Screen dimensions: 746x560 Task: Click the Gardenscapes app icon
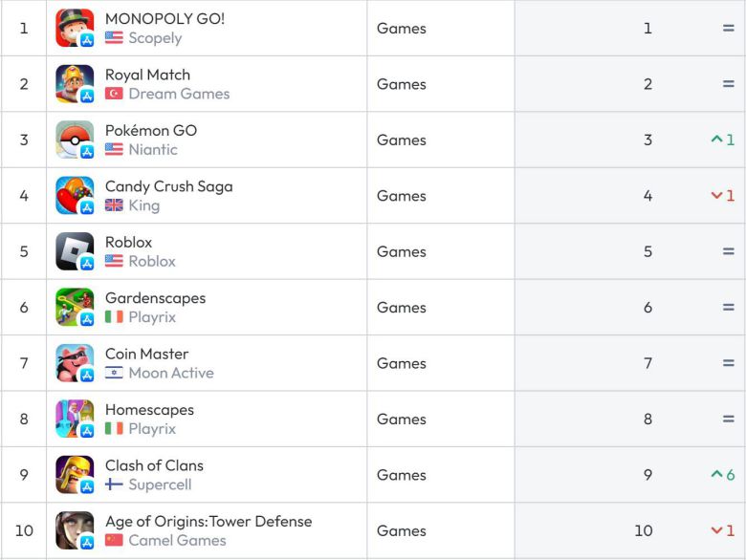tap(75, 308)
